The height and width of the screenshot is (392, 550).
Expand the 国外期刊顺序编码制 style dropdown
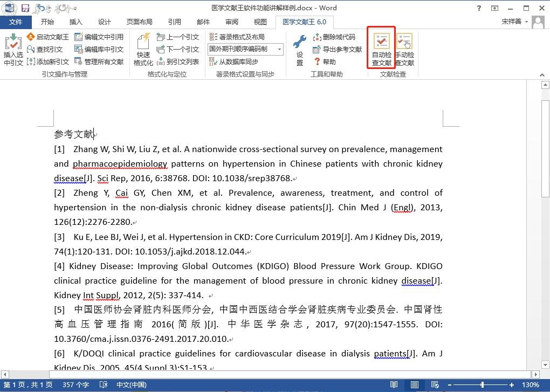(x=280, y=50)
